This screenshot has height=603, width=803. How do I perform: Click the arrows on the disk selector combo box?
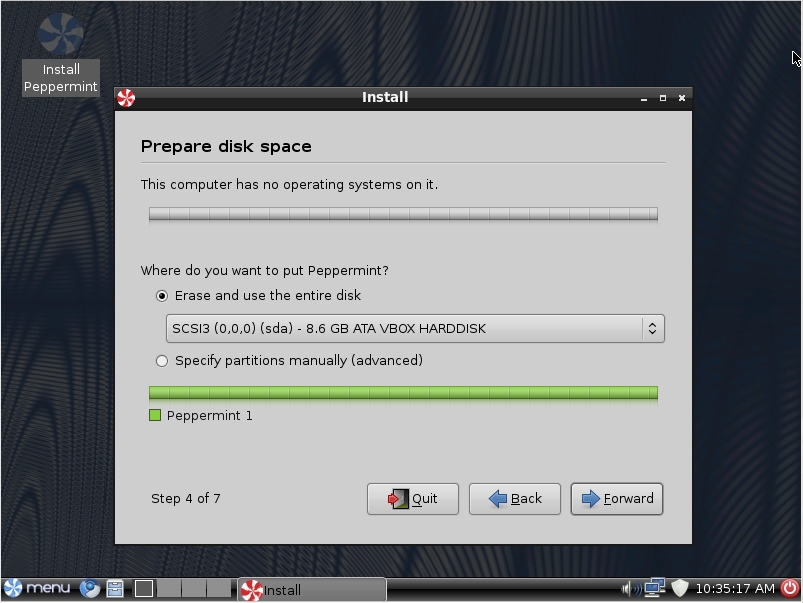pyautogui.click(x=652, y=328)
